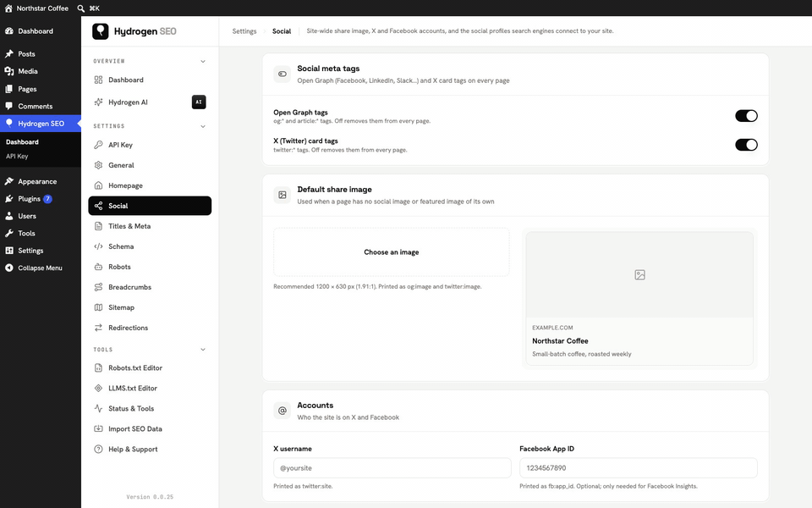
Task: Collapse the Tools section chevron
Action: (x=203, y=350)
